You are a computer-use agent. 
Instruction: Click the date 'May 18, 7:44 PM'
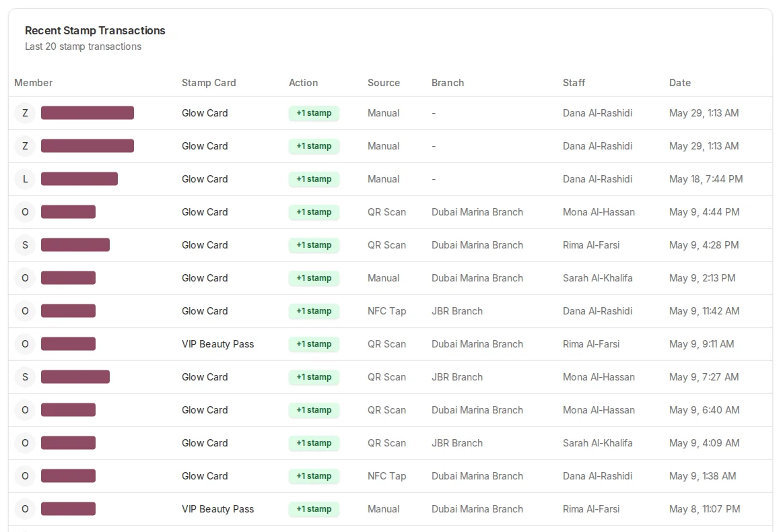[706, 179]
